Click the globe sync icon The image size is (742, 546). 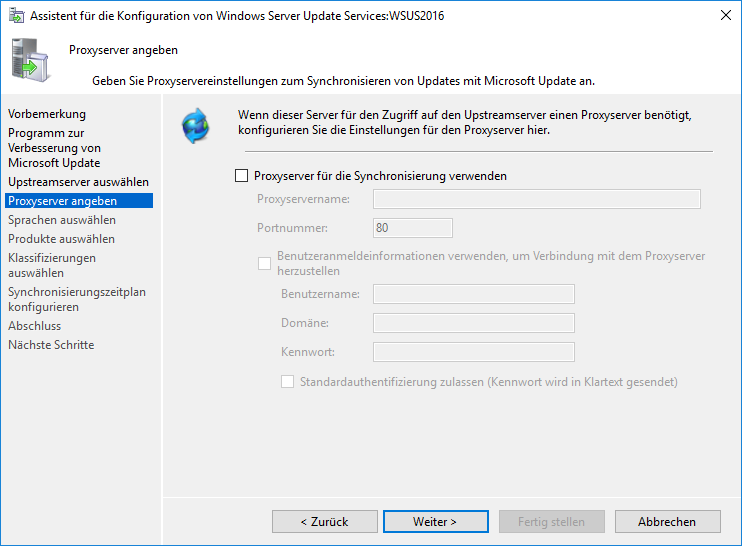pos(195,126)
